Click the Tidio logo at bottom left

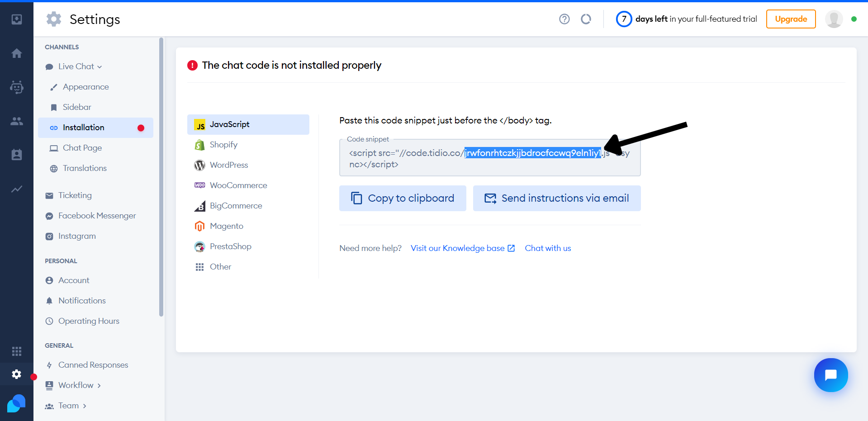coord(16,403)
